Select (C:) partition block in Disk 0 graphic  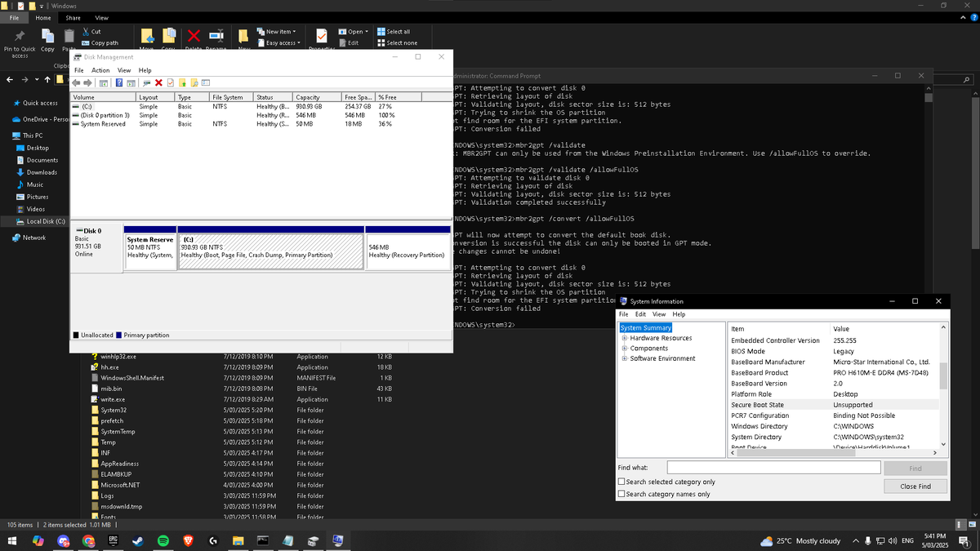[x=270, y=249]
